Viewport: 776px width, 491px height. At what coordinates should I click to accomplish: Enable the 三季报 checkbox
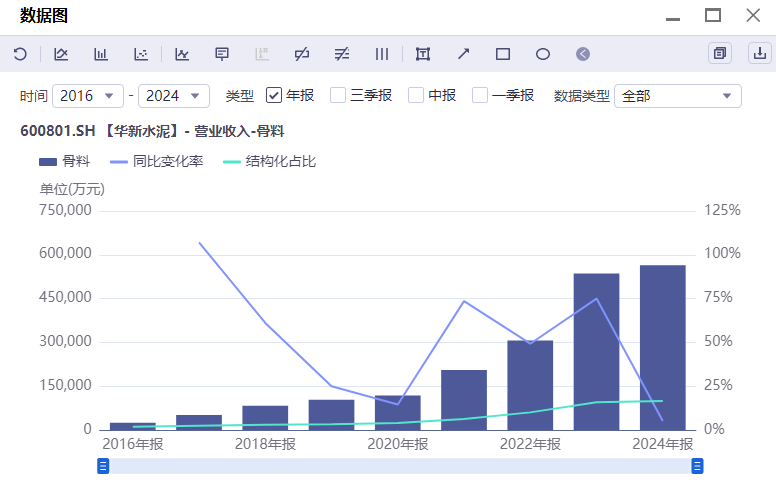[x=338, y=95]
